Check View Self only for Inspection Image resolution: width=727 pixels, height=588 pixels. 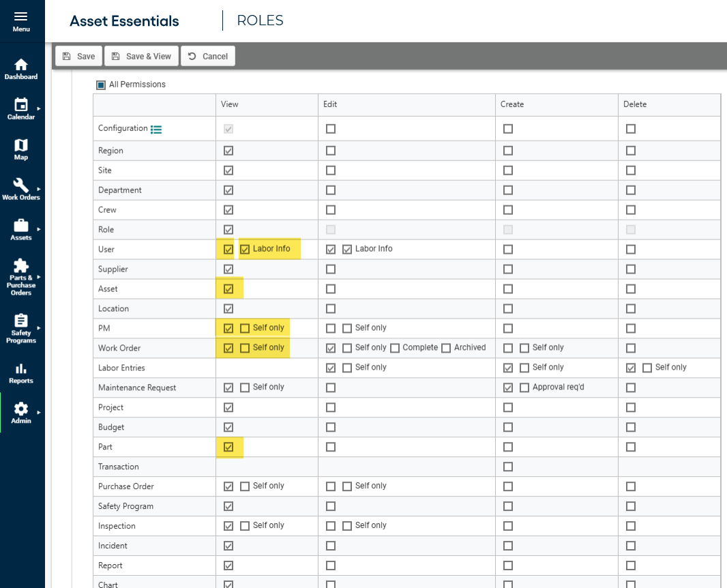coord(245,526)
